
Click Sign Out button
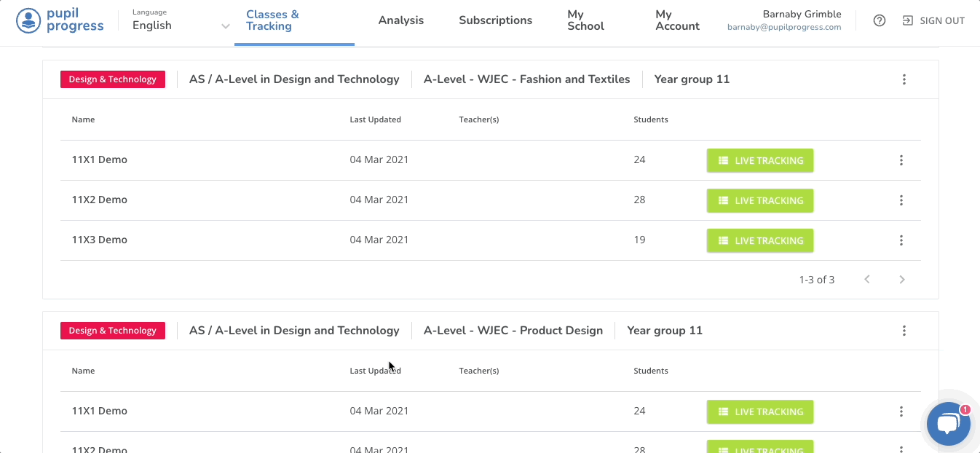[x=933, y=20]
